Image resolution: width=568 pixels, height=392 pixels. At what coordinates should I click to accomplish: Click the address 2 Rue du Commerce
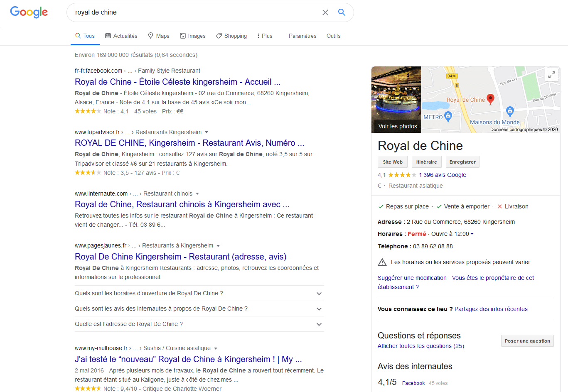pos(461,222)
